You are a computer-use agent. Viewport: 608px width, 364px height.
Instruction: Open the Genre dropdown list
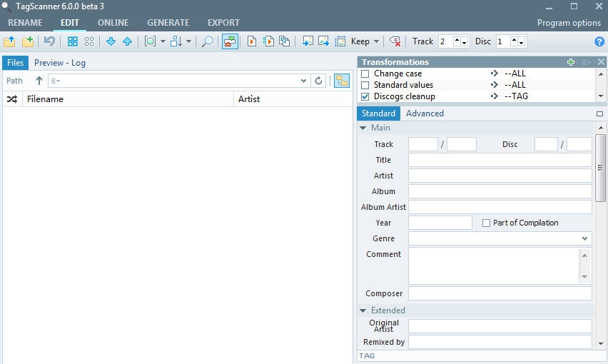[584, 238]
